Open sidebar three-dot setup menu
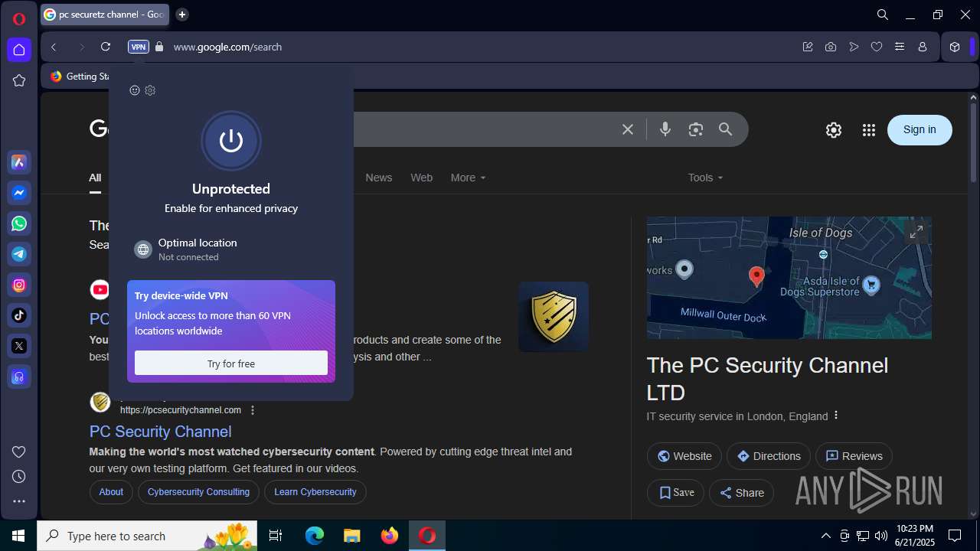This screenshot has height=551, width=980. coord(19,501)
